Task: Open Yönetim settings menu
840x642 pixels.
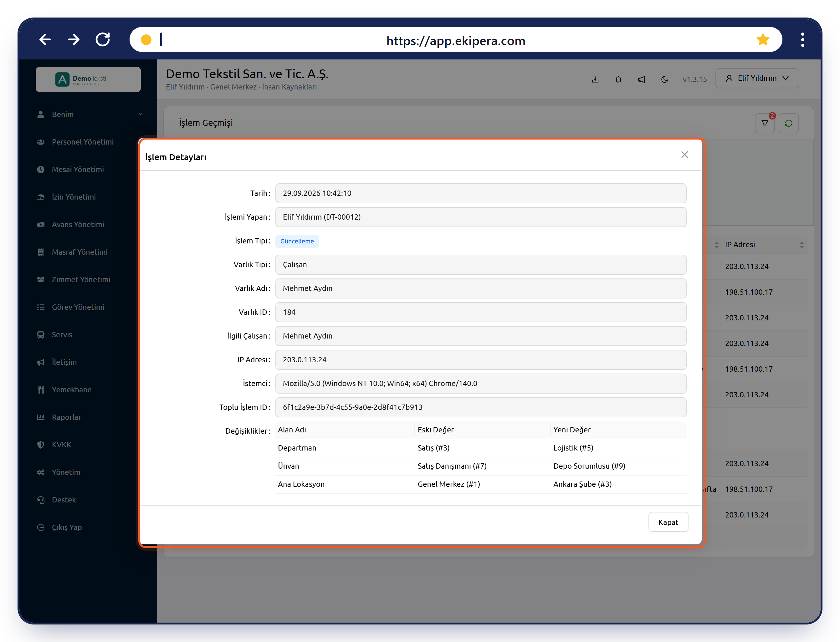Action: point(66,472)
